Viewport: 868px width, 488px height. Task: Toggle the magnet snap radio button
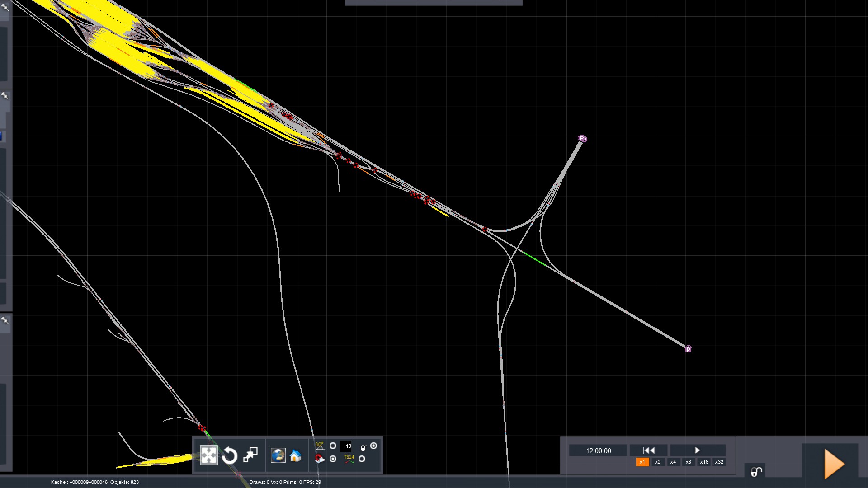click(x=333, y=459)
